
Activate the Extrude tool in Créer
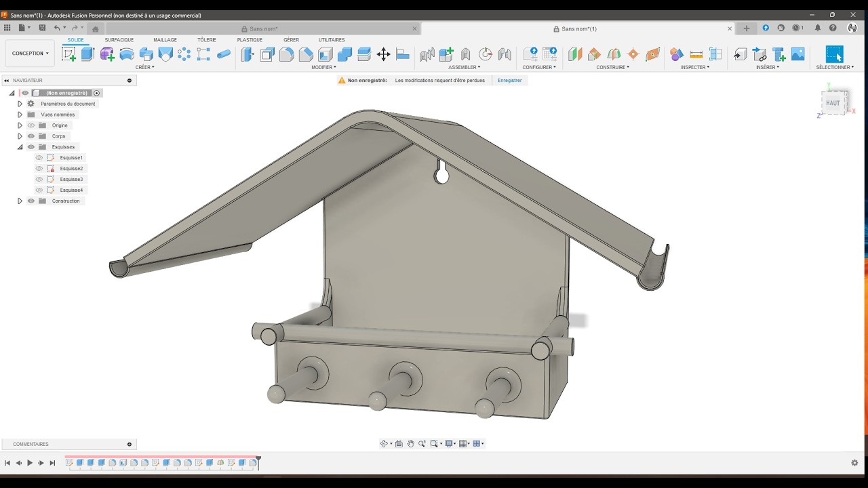tap(87, 54)
